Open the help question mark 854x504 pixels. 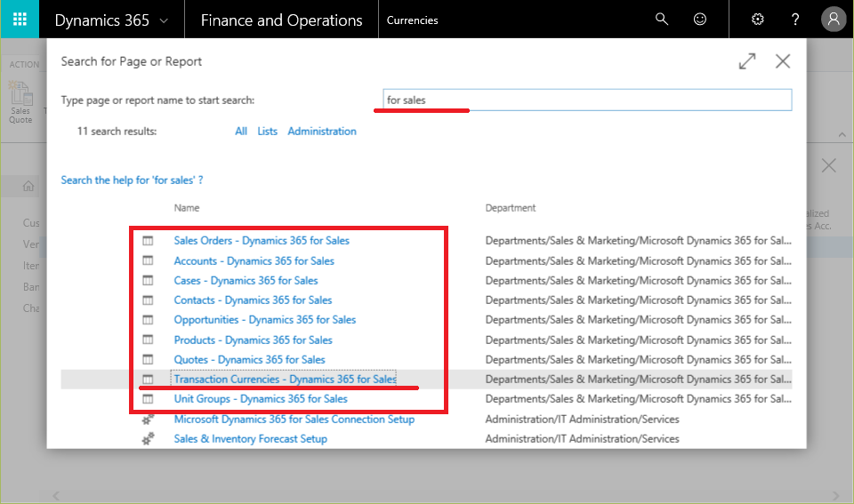click(795, 19)
